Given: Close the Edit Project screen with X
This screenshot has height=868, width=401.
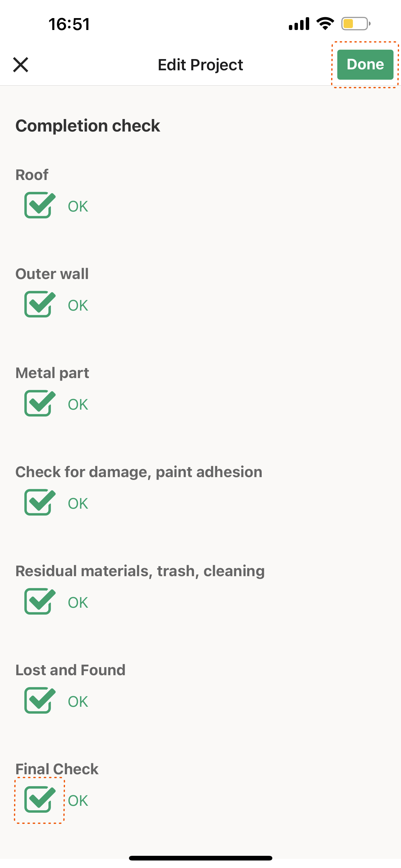Looking at the screenshot, I should click(21, 65).
